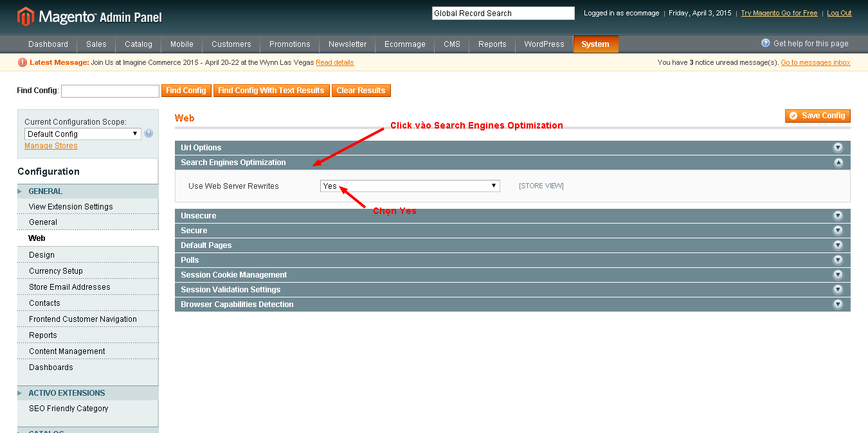
Task: Open Go to messages inbox link
Action: click(x=815, y=62)
